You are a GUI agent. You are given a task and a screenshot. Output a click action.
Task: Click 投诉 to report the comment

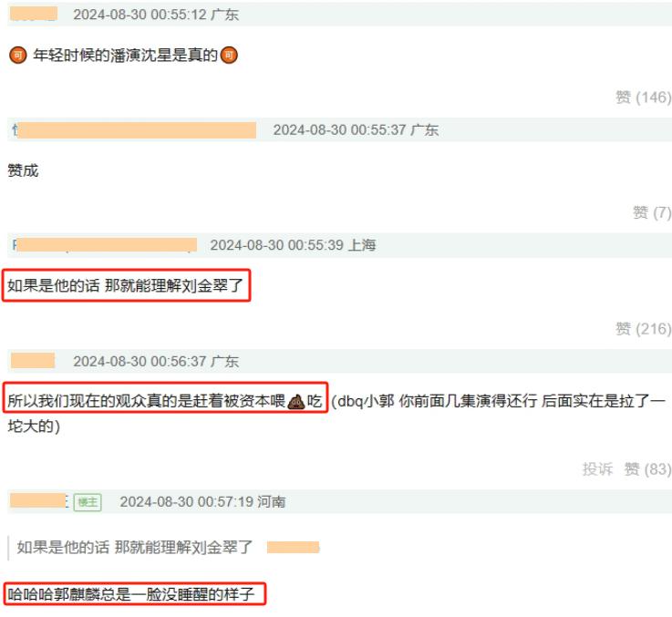tap(597, 468)
